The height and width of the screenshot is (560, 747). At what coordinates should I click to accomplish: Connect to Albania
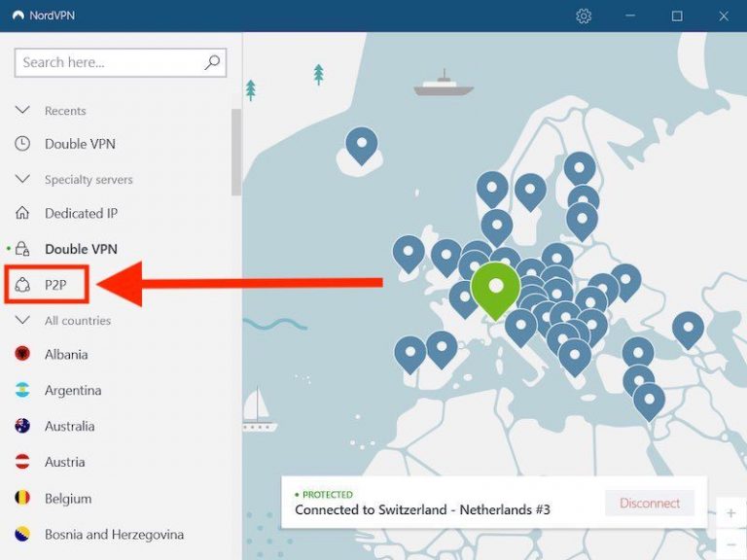(x=66, y=354)
